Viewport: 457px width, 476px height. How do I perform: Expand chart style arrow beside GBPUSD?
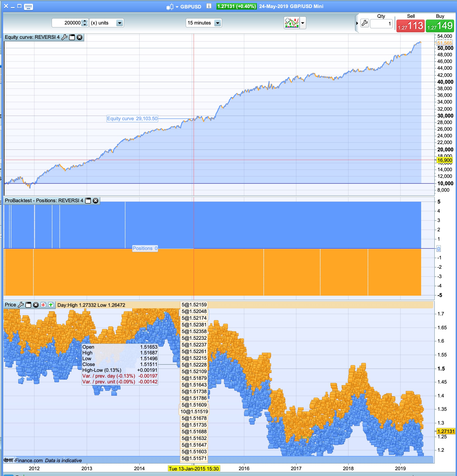tap(177, 7)
